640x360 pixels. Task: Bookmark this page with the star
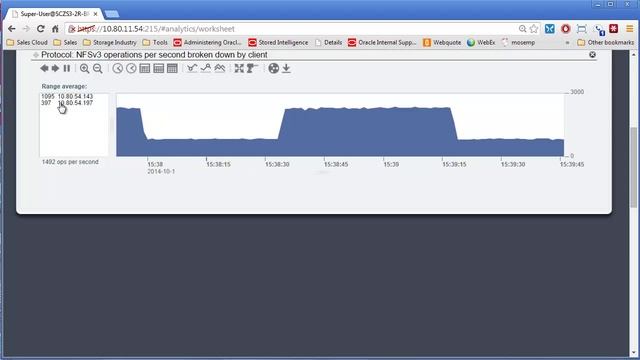click(x=534, y=29)
